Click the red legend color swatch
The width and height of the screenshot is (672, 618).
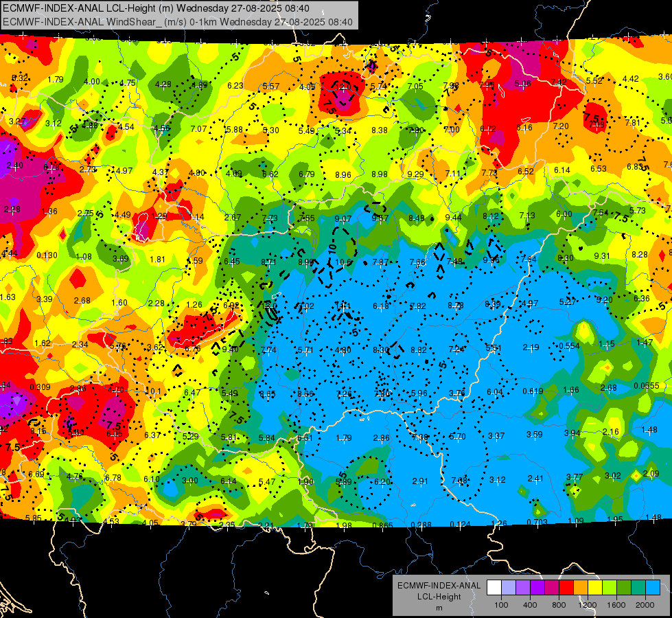566,588
